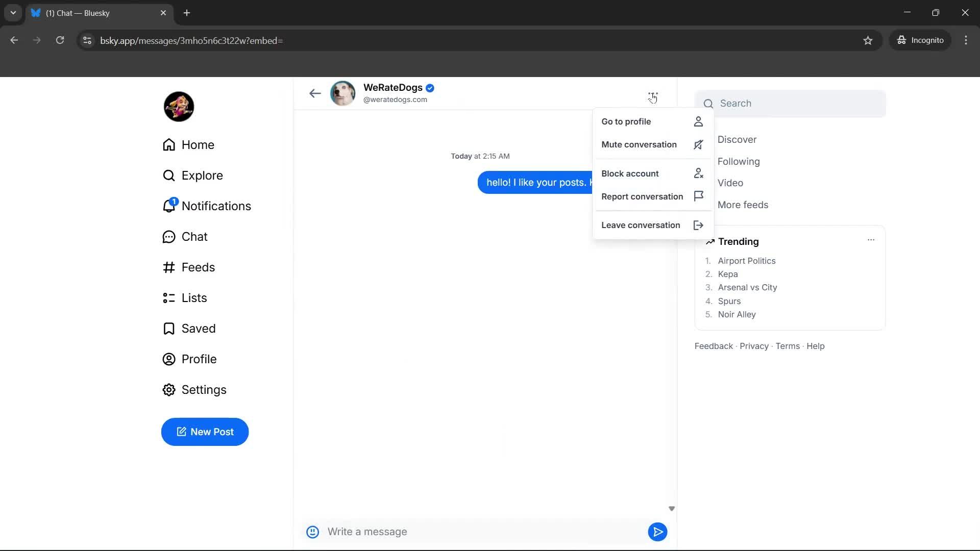Click the Write a message field
The width and height of the screenshot is (980, 551).
coord(480,532)
